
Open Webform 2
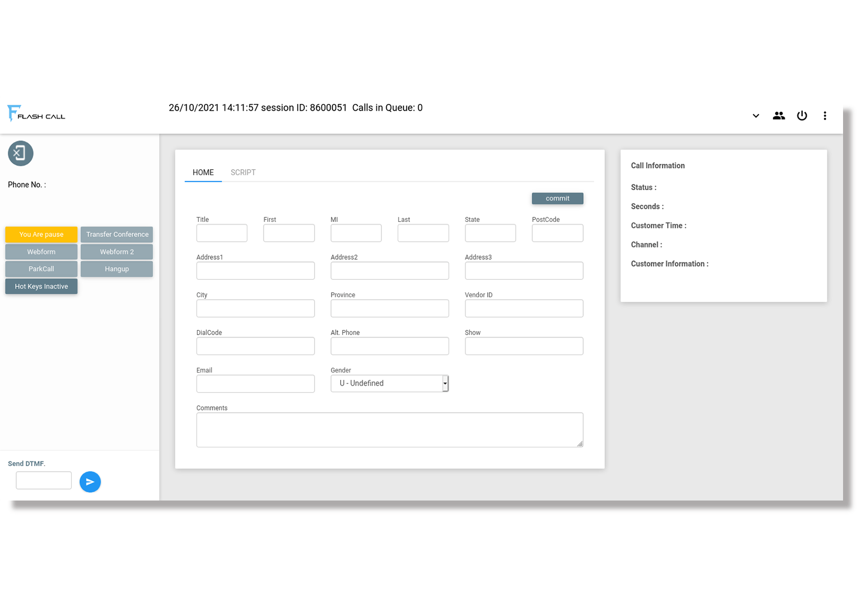116,251
